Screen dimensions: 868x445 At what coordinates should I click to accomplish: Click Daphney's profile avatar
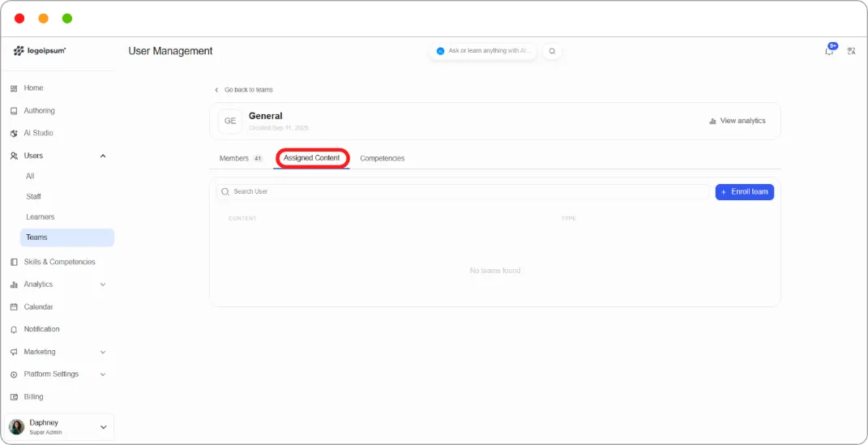16,426
